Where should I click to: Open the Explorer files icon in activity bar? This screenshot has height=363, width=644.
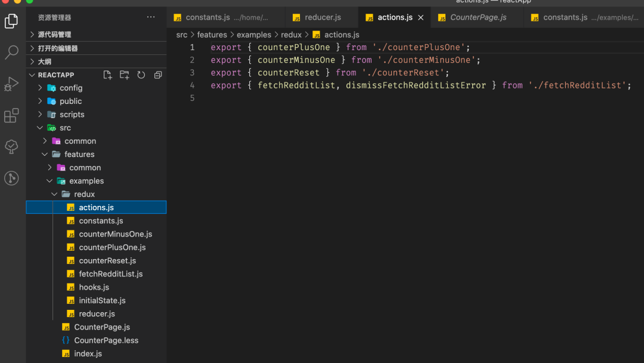click(x=11, y=21)
